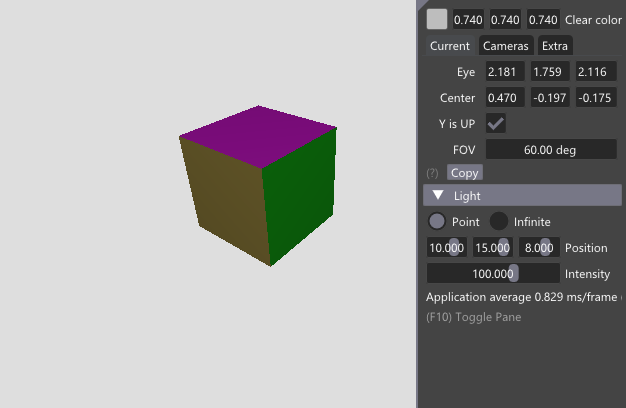Click the Eye Z field showing 2.116

pyautogui.click(x=596, y=72)
